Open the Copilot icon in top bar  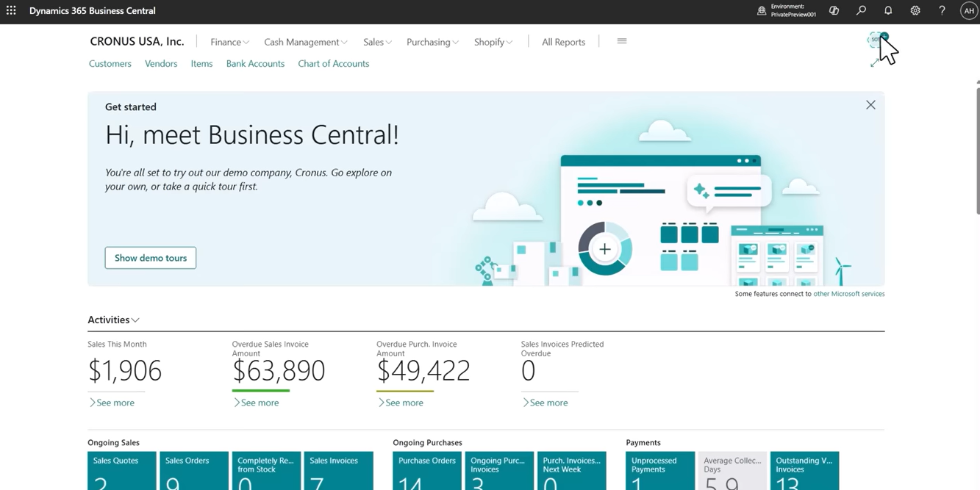click(x=834, y=10)
